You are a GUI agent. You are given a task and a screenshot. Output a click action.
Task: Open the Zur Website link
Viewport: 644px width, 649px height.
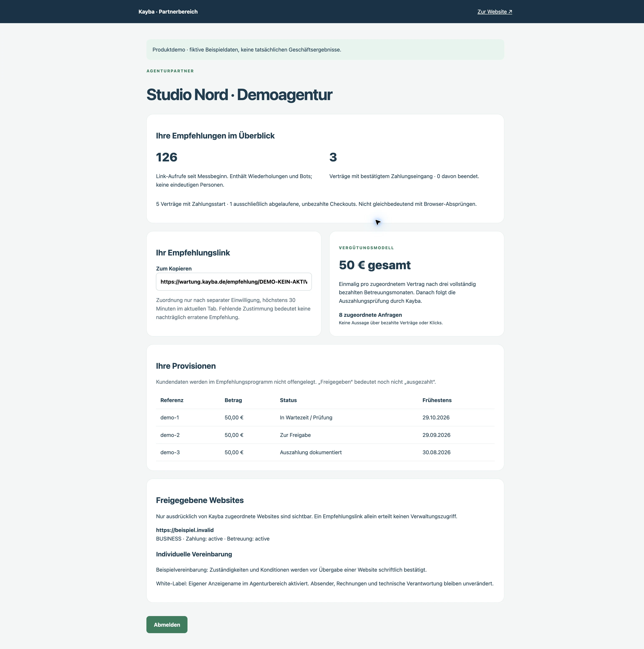coord(494,12)
